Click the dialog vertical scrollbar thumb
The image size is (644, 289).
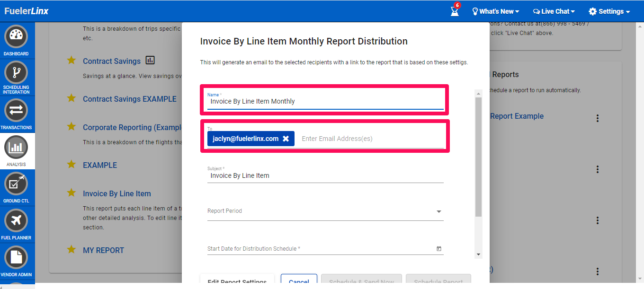pos(478,157)
